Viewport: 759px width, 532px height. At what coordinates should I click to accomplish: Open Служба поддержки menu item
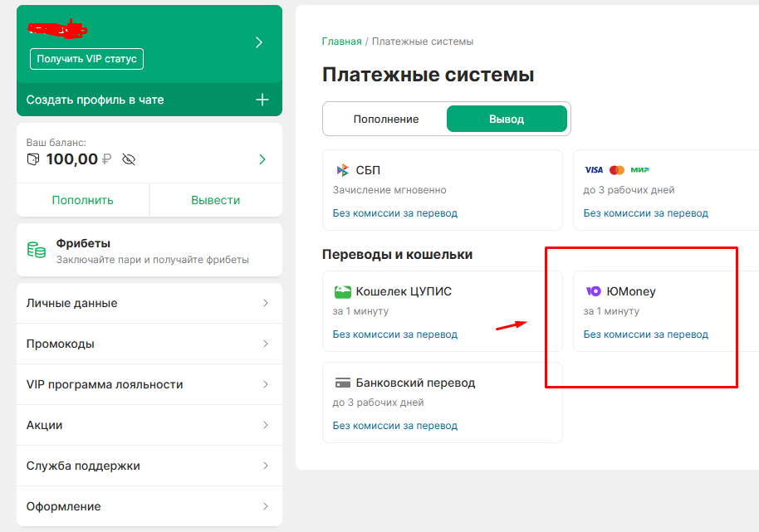[149, 466]
